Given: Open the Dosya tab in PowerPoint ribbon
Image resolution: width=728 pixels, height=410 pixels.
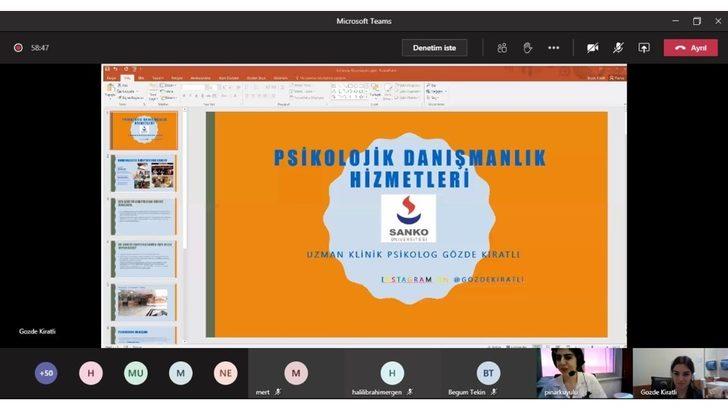Looking at the screenshot, I should [111, 78].
